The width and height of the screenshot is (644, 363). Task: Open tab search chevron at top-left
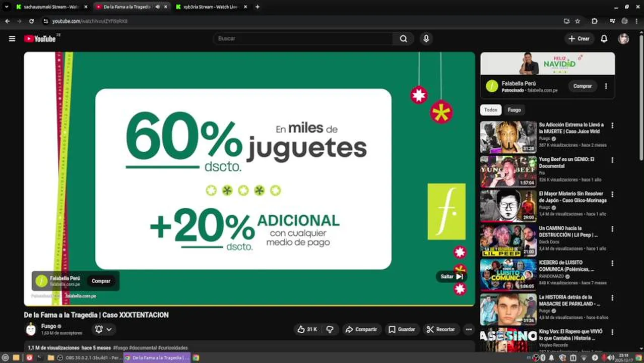coord(7,7)
